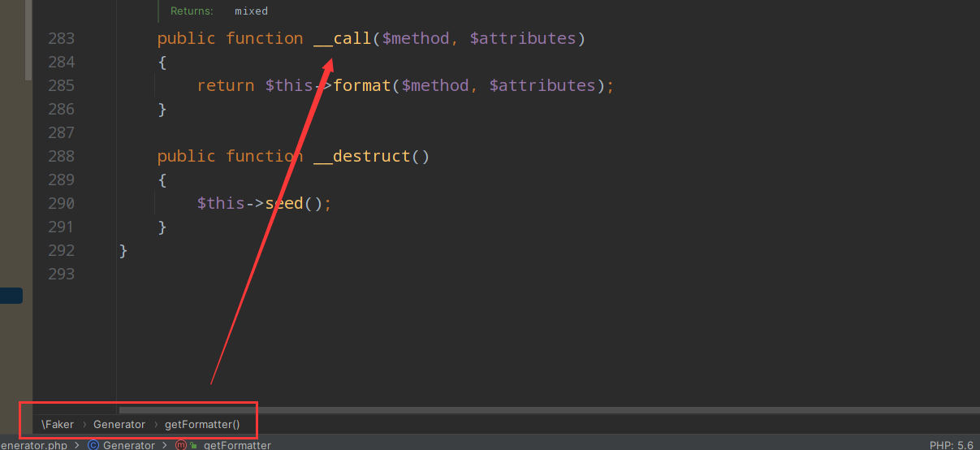
Task: Click the closing brace on line 292
Action: [x=123, y=250]
